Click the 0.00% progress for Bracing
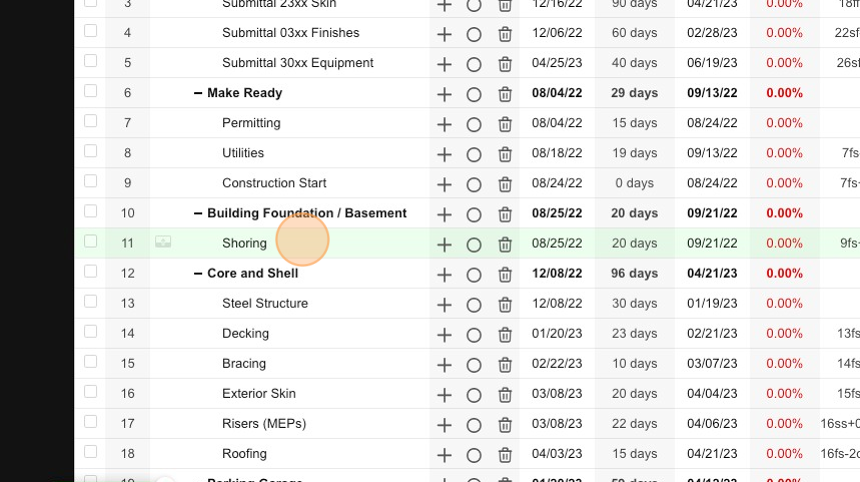This screenshot has height=482, width=860. click(784, 364)
